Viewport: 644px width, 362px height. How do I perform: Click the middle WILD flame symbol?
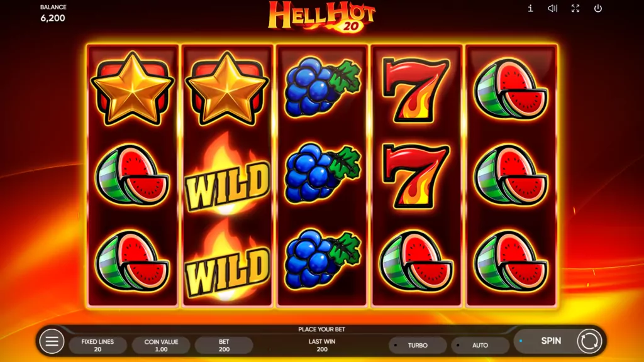click(227, 175)
